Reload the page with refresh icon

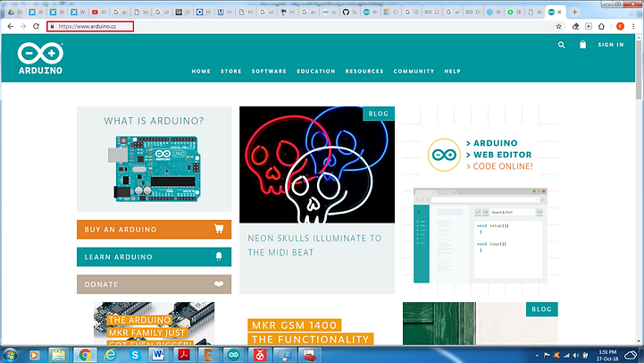(x=36, y=26)
